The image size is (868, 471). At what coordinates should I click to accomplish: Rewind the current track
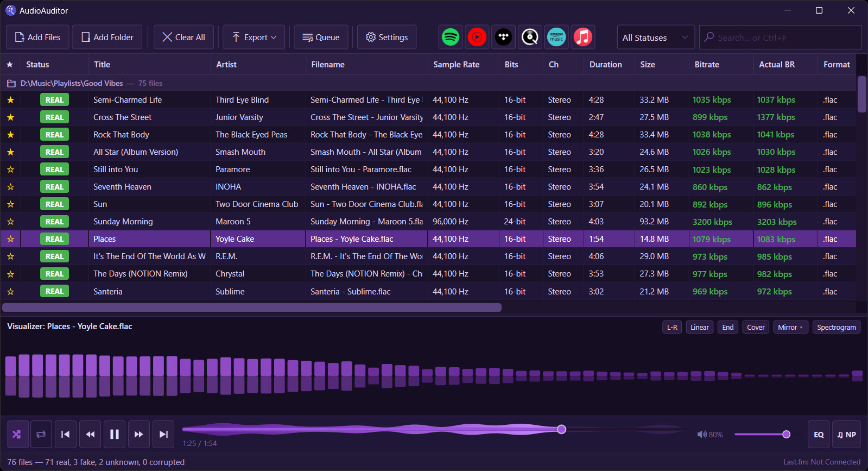tap(90, 434)
